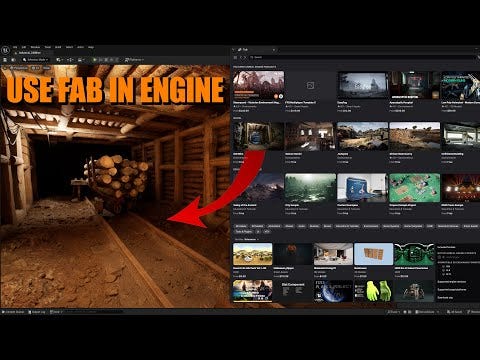Select the Environments category chip
The height and width of the screenshot is (360, 480).
click(371, 226)
